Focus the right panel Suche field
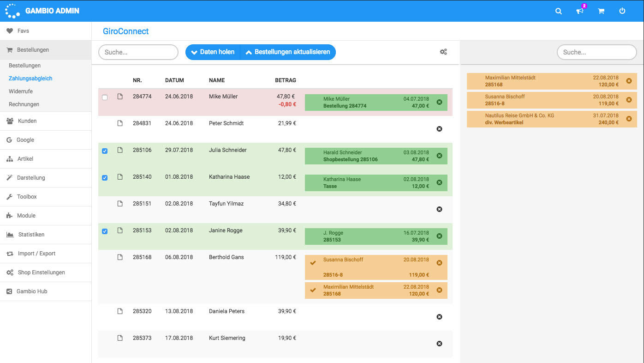The height and width of the screenshot is (363, 644). click(596, 52)
